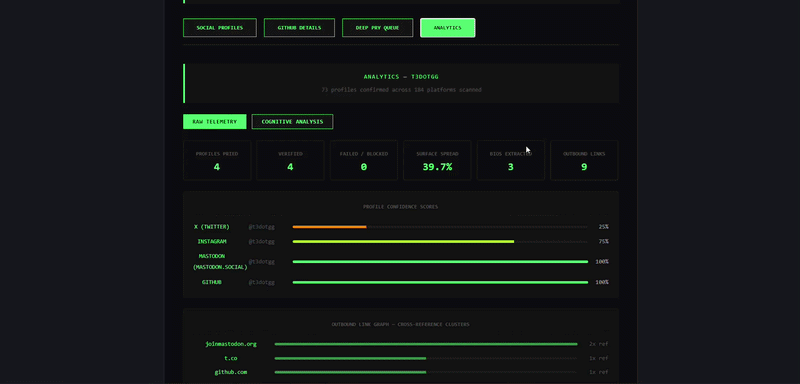The width and height of the screenshot is (800, 384).
Task: Activate the Raw Telemetry view
Action: click(214, 121)
